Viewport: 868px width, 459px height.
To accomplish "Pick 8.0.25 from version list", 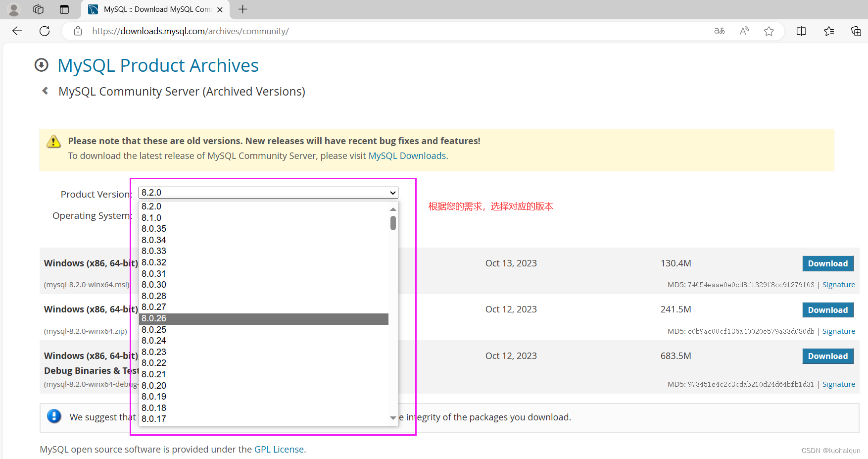I will [x=265, y=330].
